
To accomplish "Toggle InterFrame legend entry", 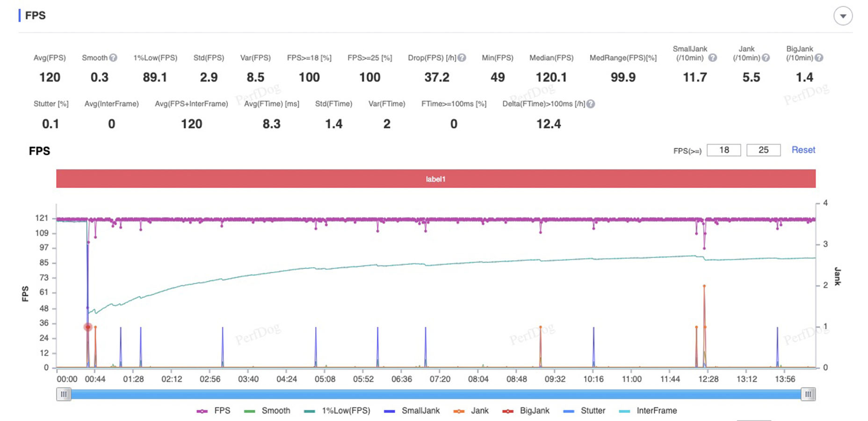I will (x=648, y=411).
